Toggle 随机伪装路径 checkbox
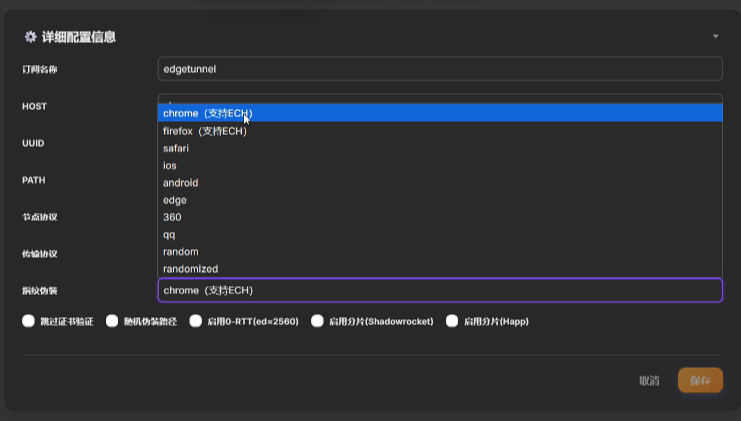This screenshot has width=741, height=421. [112, 322]
